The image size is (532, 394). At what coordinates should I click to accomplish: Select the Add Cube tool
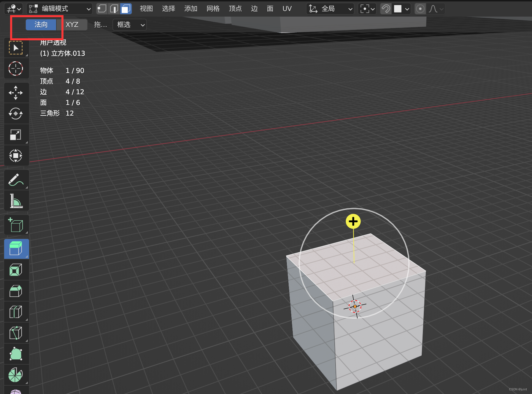16,225
